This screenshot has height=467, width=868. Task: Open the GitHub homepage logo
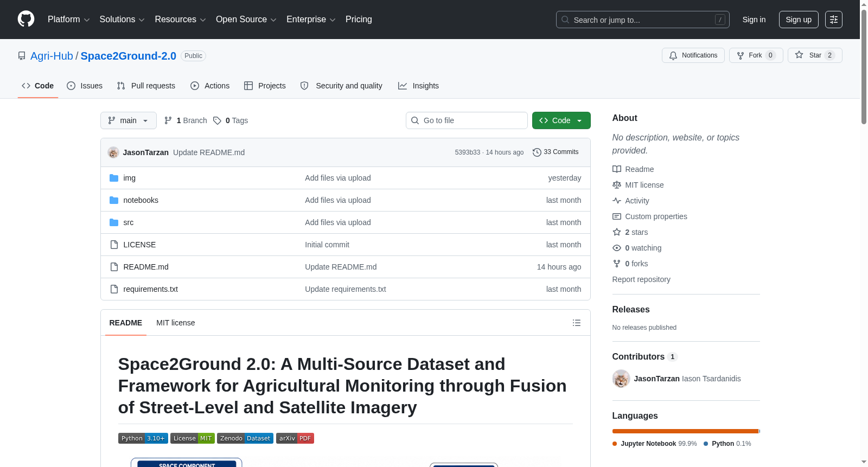click(x=26, y=19)
